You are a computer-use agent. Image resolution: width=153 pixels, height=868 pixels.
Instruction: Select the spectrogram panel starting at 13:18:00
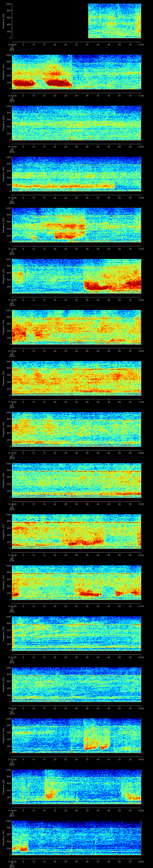click(x=76, y=481)
